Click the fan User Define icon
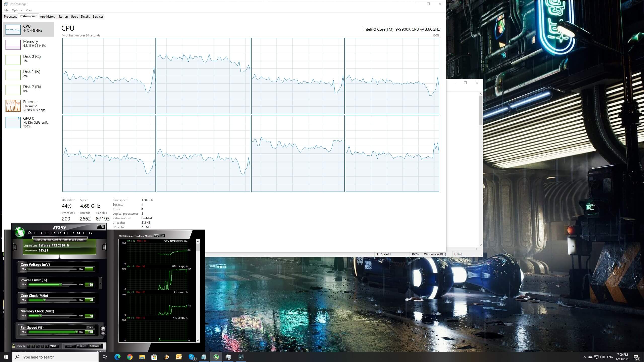 point(103,330)
